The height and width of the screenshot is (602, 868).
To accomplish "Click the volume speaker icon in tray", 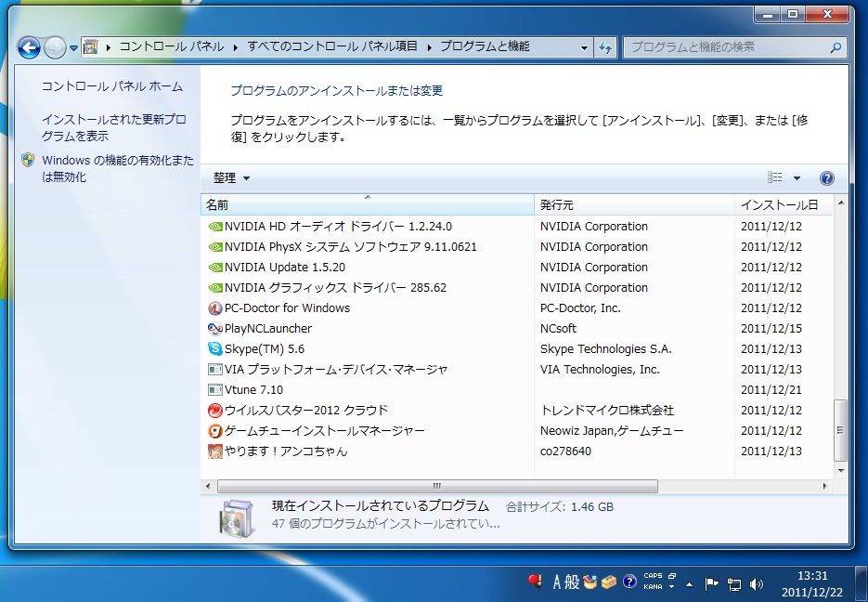I will click(757, 584).
